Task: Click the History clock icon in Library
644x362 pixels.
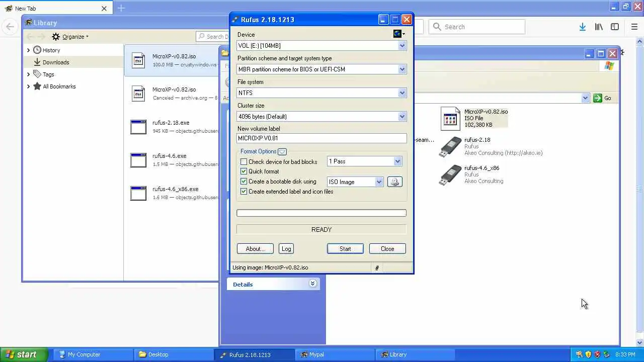Action: pyautogui.click(x=37, y=50)
